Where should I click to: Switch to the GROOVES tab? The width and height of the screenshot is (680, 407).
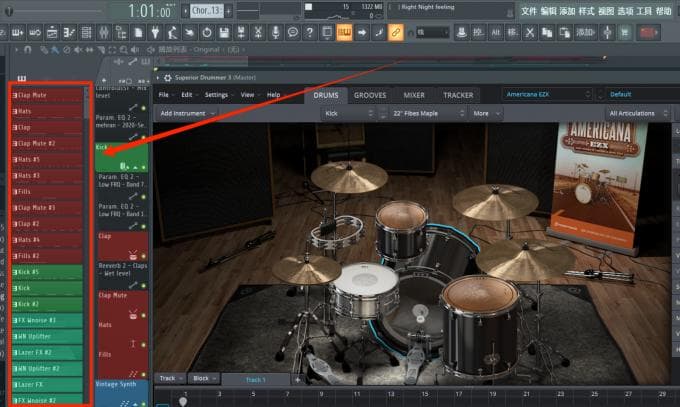370,95
